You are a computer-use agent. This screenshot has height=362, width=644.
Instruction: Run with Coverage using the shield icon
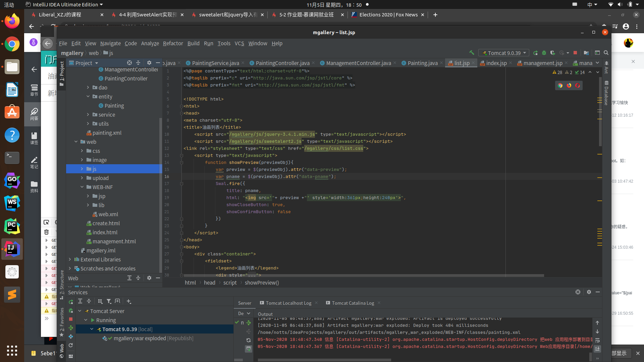(553, 53)
